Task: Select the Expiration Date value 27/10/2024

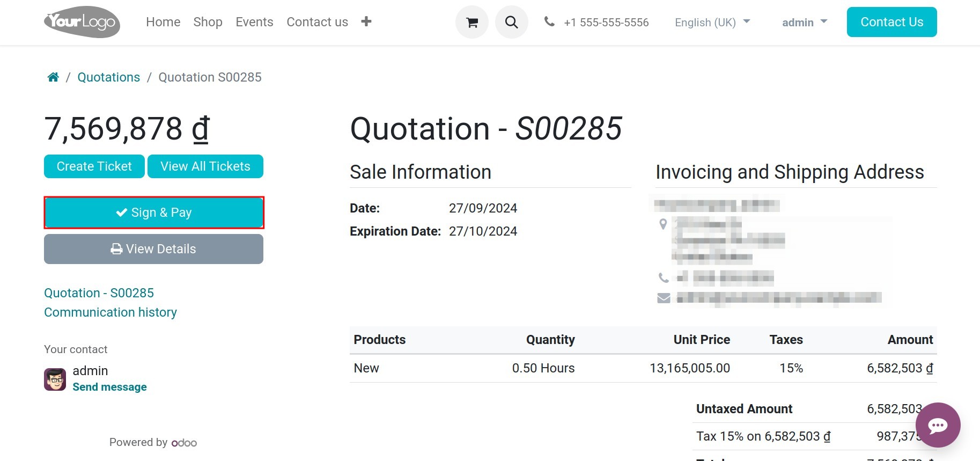Action: [483, 231]
